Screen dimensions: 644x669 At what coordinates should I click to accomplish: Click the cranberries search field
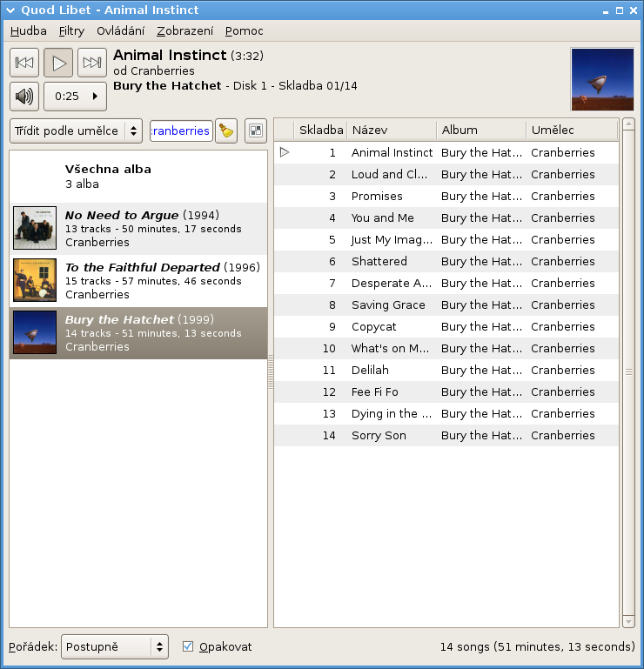(181, 130)
